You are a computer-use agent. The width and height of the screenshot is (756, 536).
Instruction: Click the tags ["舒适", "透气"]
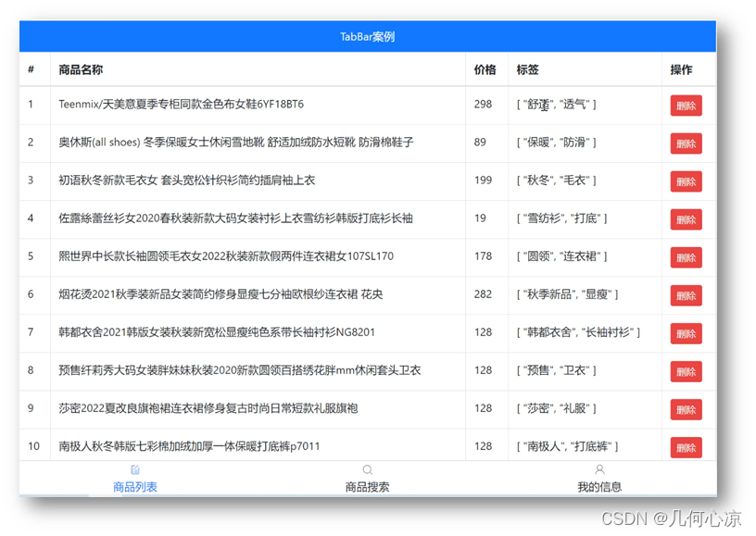[x=557, y=105]
